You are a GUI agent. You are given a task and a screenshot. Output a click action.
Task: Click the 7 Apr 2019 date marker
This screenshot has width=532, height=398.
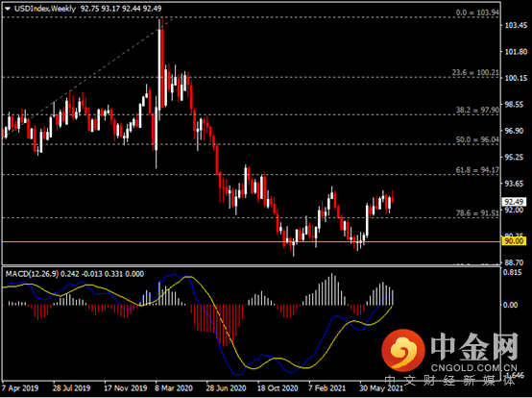point(20,387)
